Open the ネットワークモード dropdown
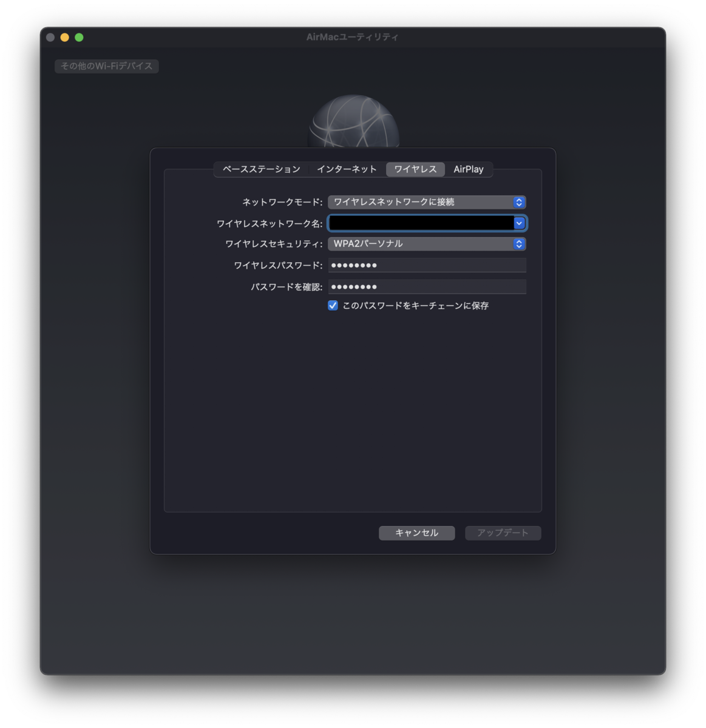 click(x=427, y=202)
